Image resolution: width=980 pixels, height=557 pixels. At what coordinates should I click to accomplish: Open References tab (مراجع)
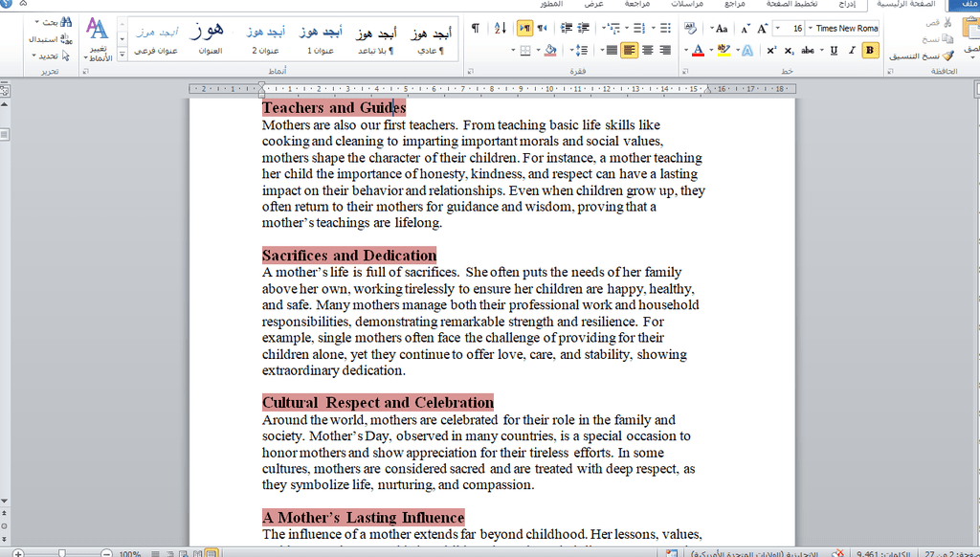(735, 5)
